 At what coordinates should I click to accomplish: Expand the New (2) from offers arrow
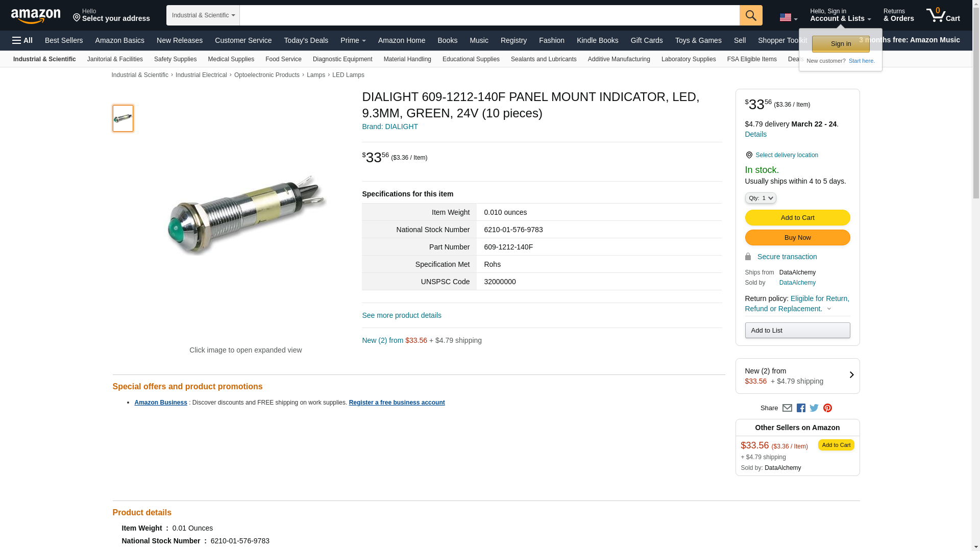851,375
